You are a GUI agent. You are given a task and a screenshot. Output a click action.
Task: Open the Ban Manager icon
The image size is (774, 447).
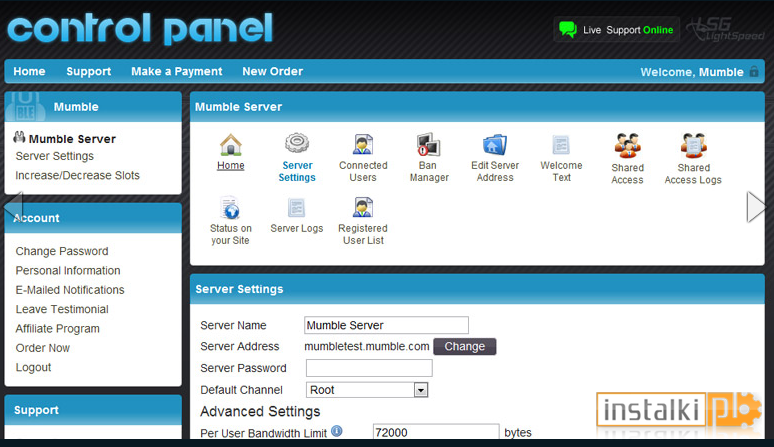(428, 145)
